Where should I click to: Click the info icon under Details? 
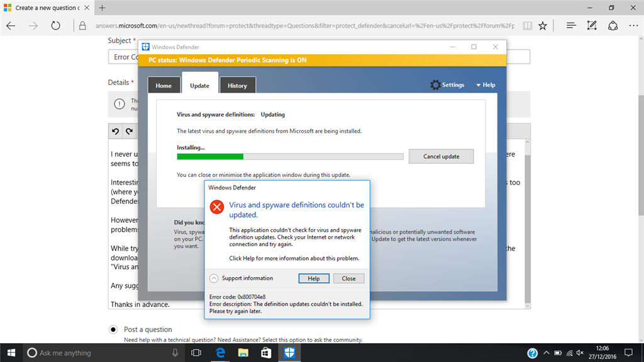119,104
